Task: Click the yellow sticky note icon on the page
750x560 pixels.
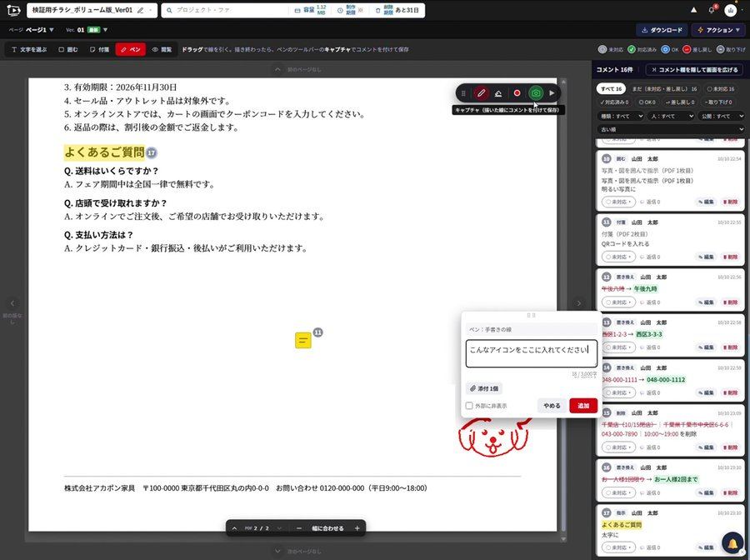Action: coord(303,340)
